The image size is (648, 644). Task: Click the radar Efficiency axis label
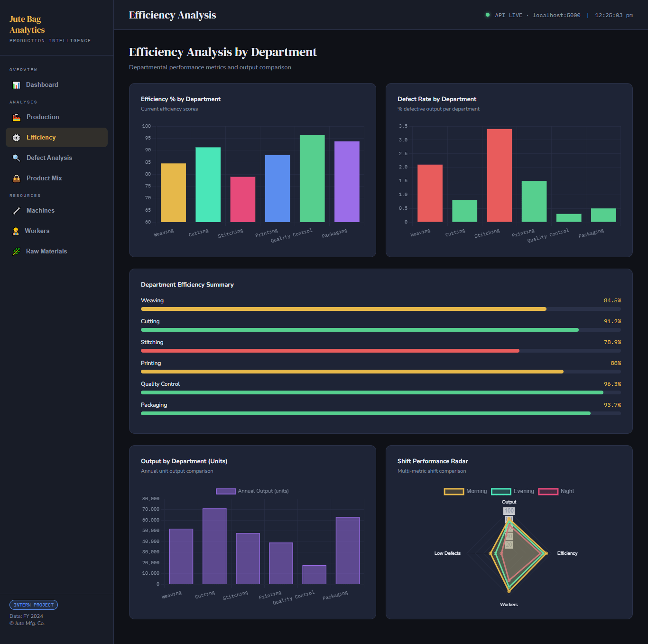click(x=567, y=553)
